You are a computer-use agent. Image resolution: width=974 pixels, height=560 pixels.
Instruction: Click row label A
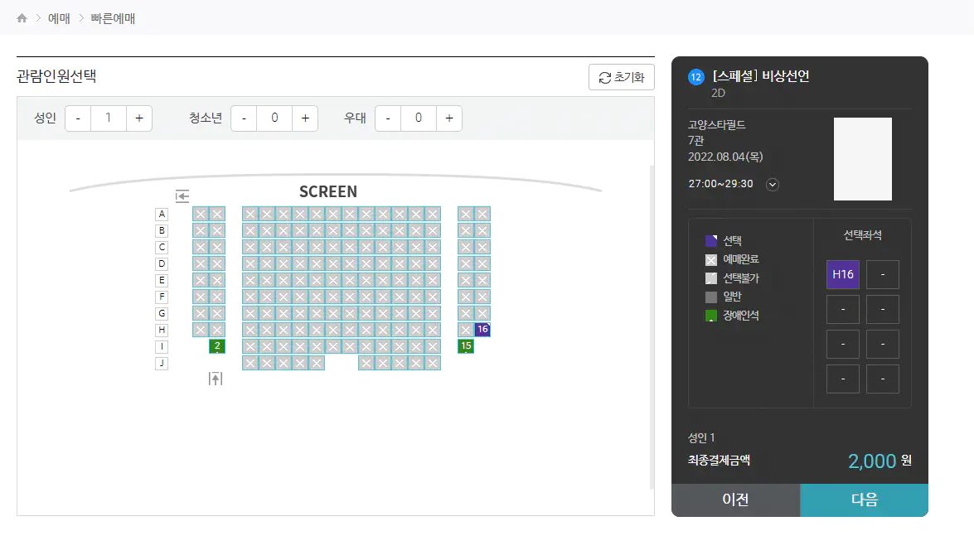162,215
